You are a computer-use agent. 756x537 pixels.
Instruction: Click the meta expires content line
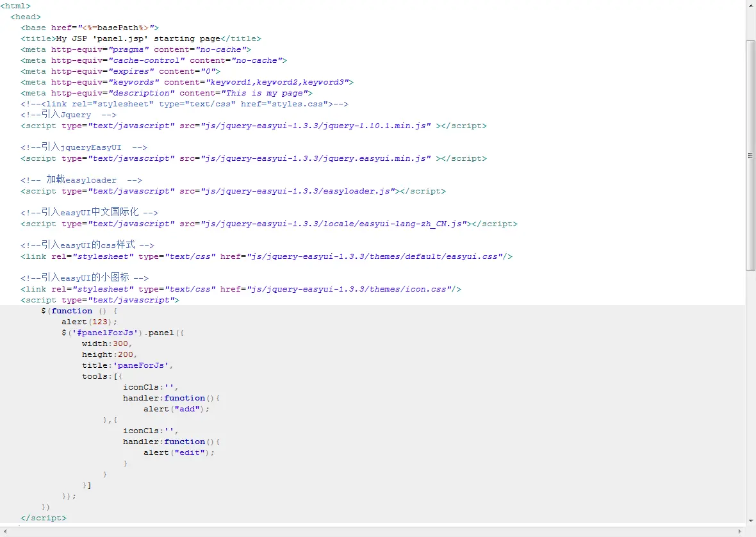120,71
